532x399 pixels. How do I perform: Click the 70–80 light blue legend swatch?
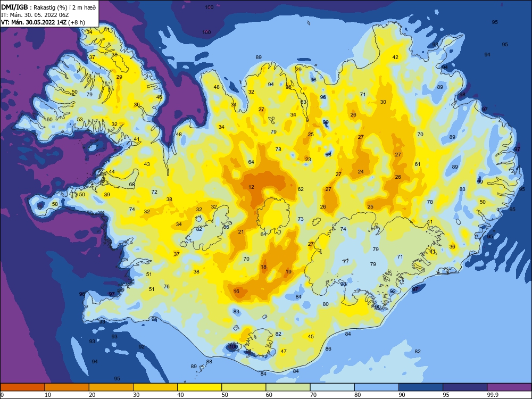[332, 387]
